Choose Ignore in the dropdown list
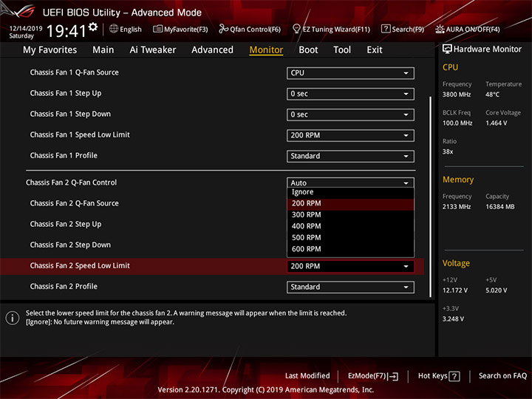This screenshot has width=532, height=399. coord(350,192)
